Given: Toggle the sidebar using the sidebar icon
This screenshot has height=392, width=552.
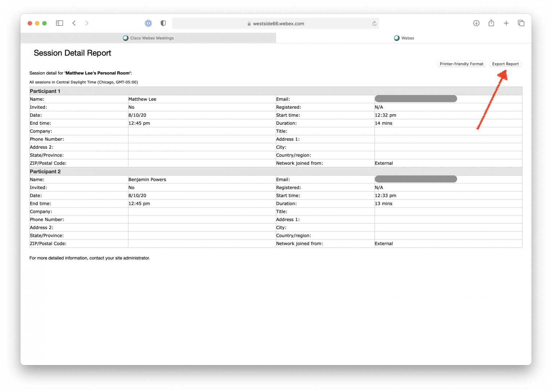Looking at the screenshot, I should point(59,23).
